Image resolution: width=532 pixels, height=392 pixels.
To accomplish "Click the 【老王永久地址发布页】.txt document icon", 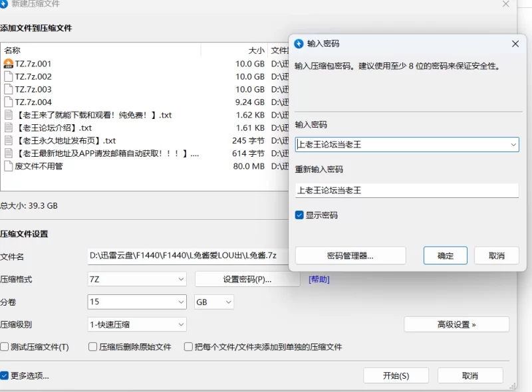I will [9, 140].
